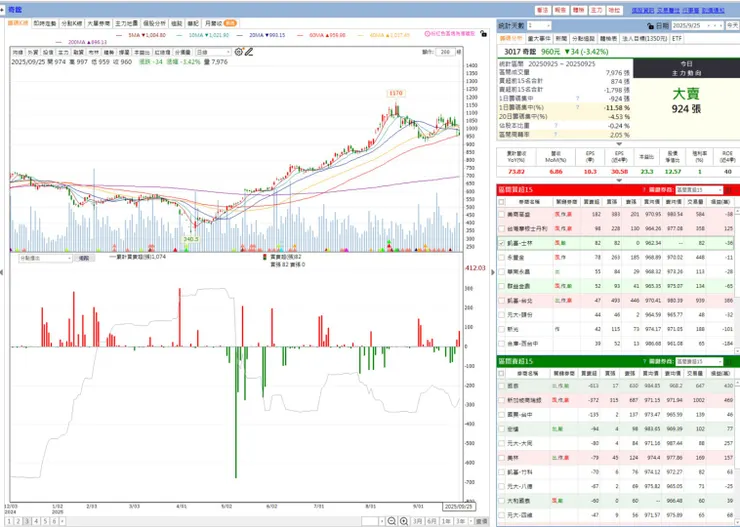Screen dimensions: 740x527
Task: Select the pencil drawing tool icon
Action: (x=249, y=52)
